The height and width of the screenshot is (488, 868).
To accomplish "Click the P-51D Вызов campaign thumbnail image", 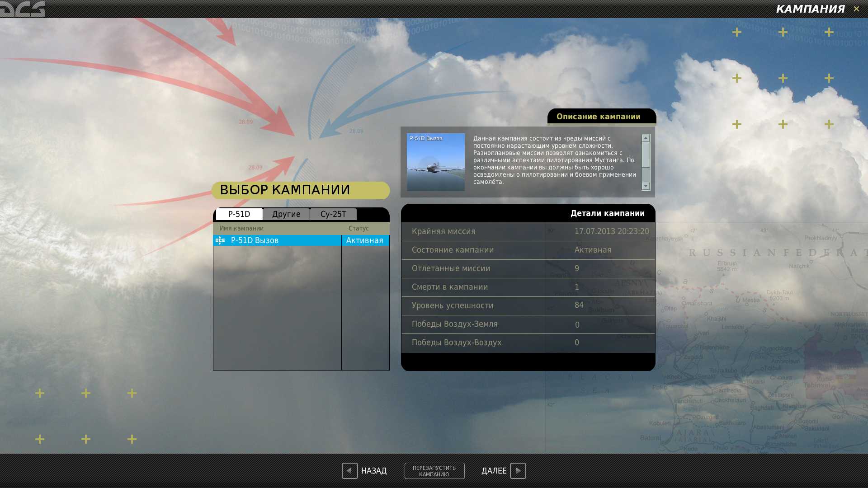I will [x=436, y=162].
